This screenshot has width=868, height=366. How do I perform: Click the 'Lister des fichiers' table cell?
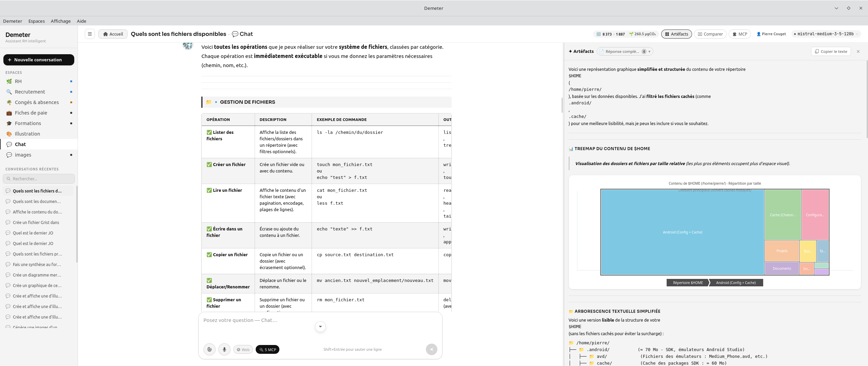(x=228, y=142)
